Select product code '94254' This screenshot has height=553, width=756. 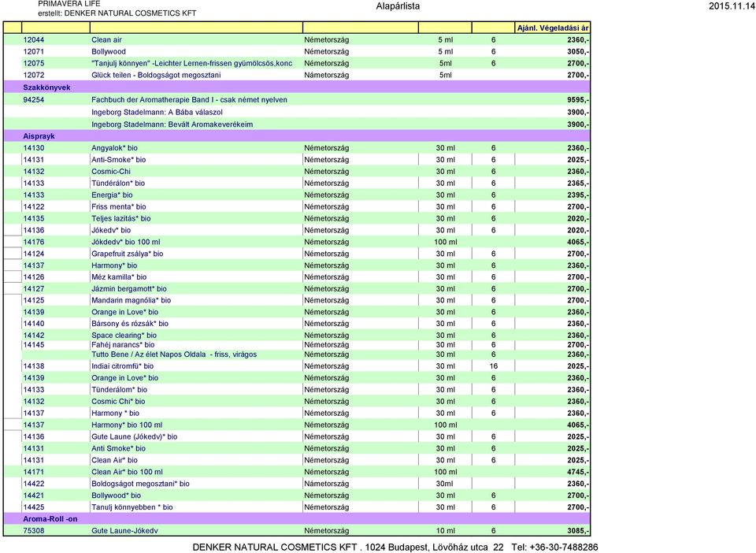click(x=34, y=100)
